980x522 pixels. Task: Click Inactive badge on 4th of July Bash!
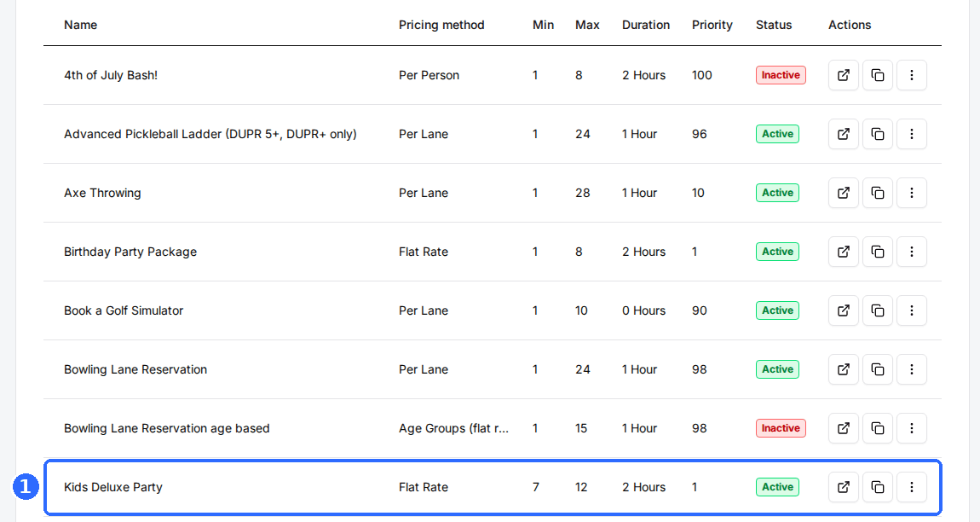click(x=781, y=75)
